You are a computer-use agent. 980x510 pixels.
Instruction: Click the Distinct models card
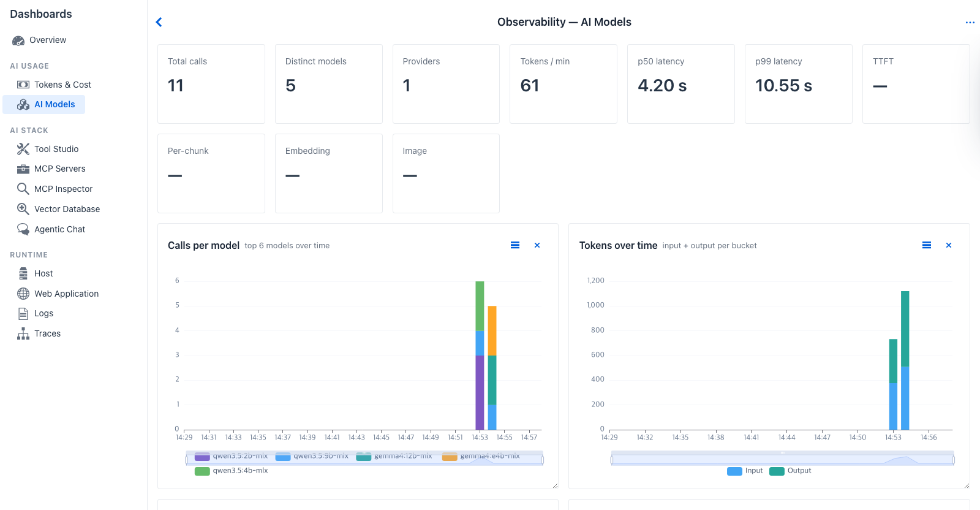tap(329, 84)
